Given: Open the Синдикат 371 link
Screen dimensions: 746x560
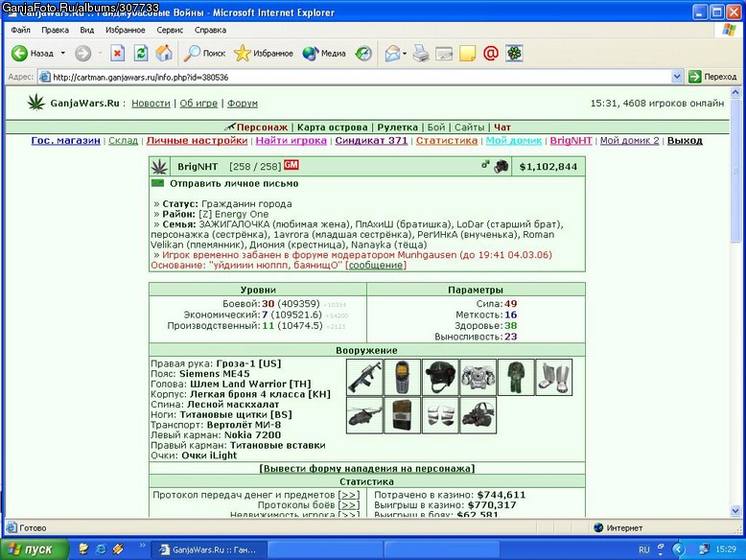Looking at the screenshot, I should 371,140.
